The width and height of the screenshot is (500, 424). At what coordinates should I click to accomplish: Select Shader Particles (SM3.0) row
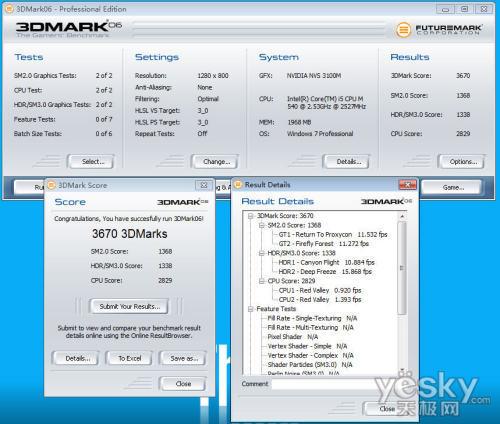pyautogui.click(x=310, y=365)
